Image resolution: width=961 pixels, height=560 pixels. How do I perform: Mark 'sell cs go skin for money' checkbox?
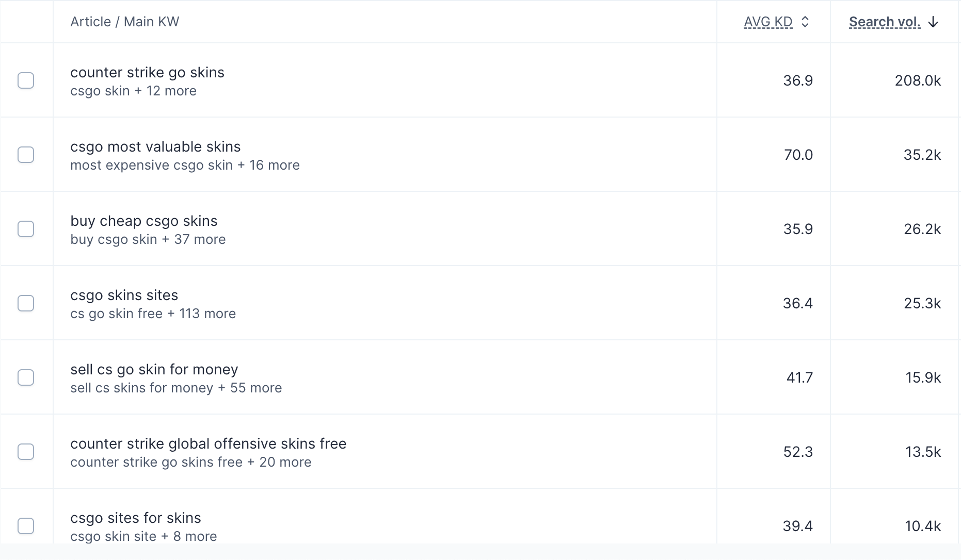pos(26,377)
